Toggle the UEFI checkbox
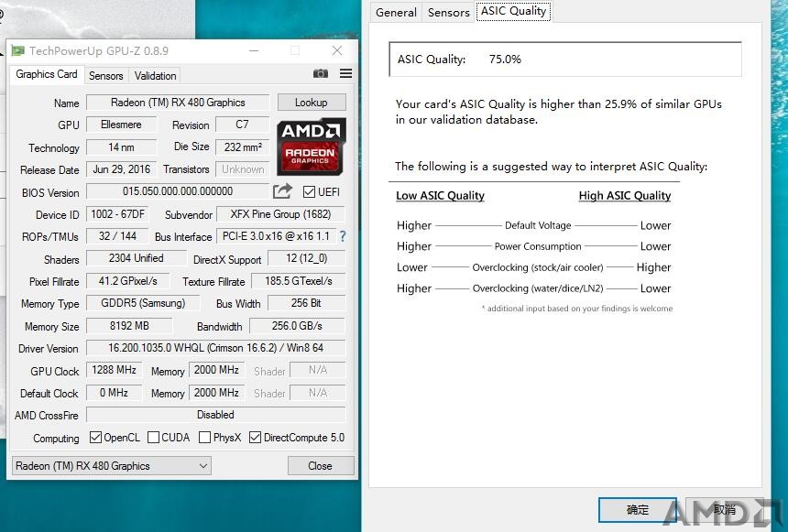 pyautogui.click(x=309, y=192)
